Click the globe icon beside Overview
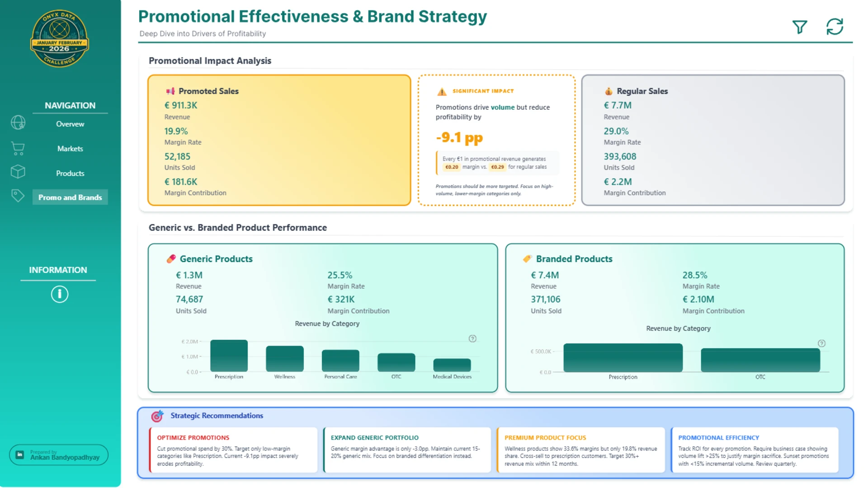 tap(18, 122)
